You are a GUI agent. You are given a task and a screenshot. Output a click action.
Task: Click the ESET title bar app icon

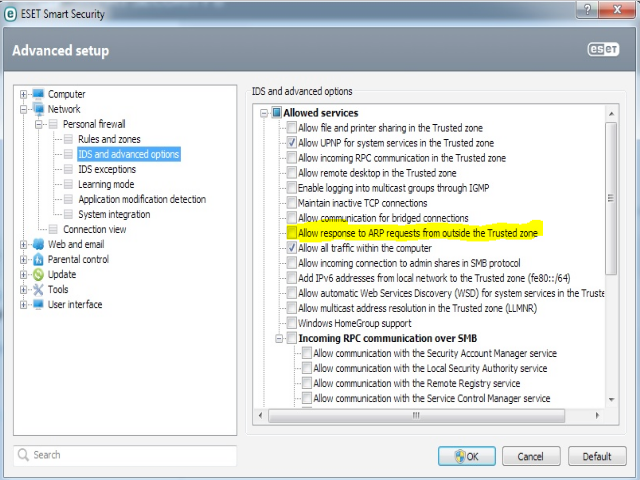pyautogui.click(x=10, y=14)
